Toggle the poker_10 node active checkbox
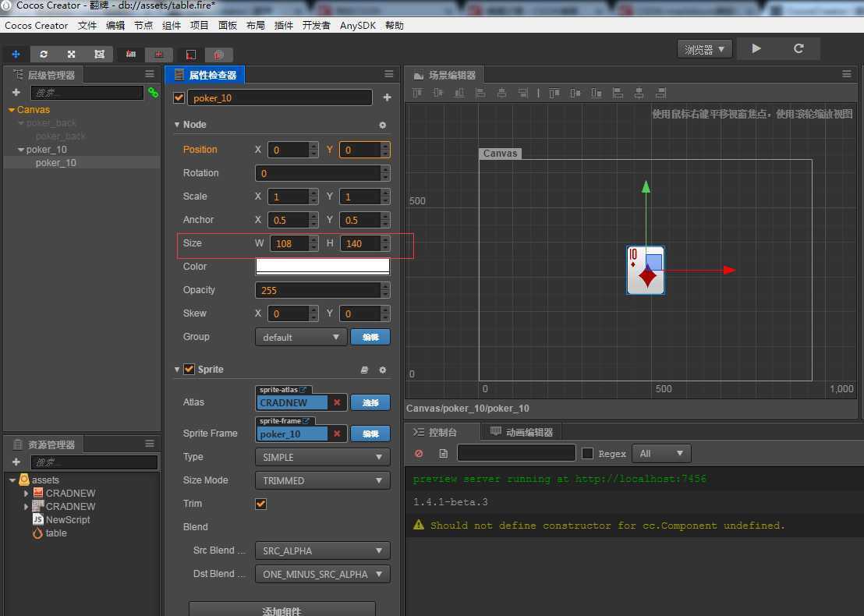 (179, 97)
